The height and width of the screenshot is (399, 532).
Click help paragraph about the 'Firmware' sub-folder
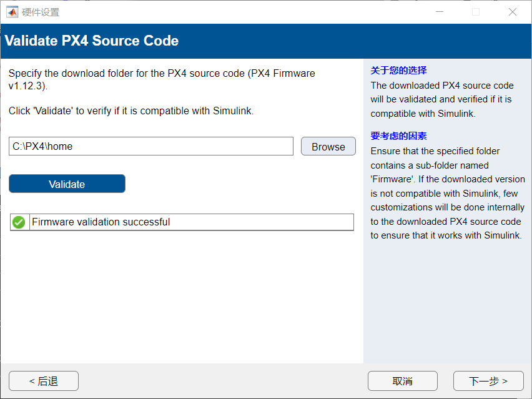[447, 193]
